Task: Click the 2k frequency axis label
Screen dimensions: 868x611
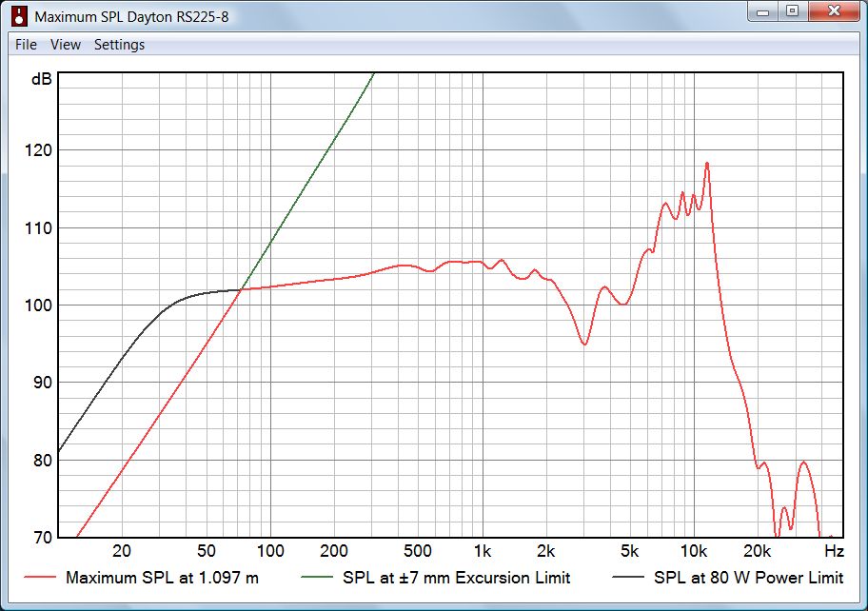Action: point(545,551)
